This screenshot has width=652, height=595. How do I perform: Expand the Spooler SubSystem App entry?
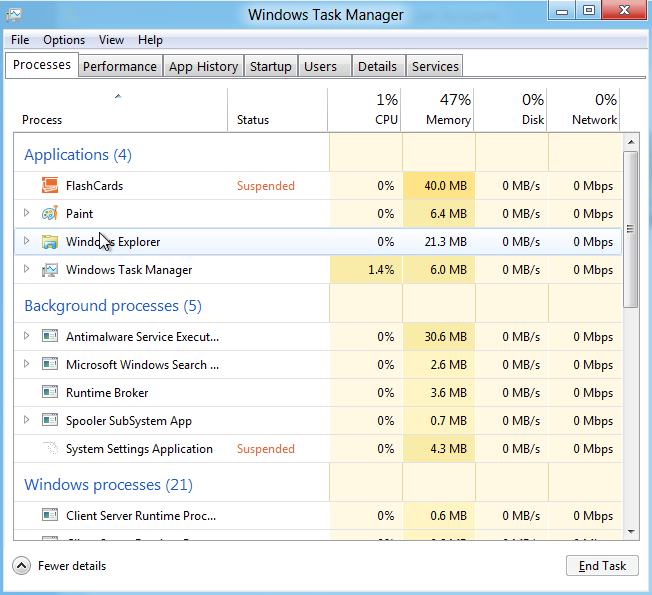(x=26, y=420)
